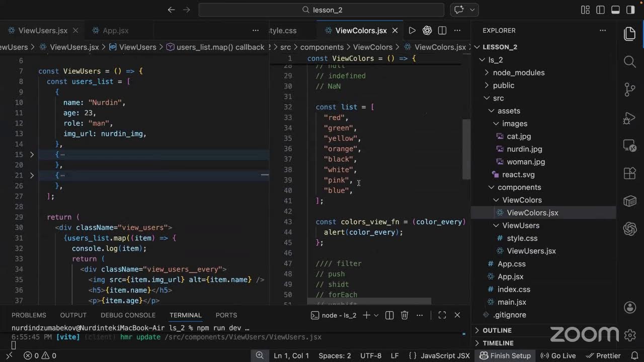Run the file with the play icon

412,31
